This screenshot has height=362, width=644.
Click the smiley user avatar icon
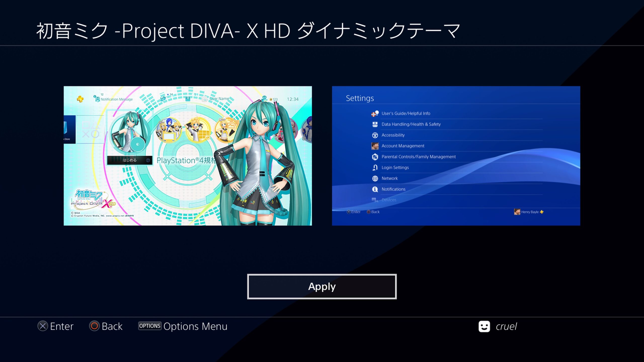(x=484, y=326)
